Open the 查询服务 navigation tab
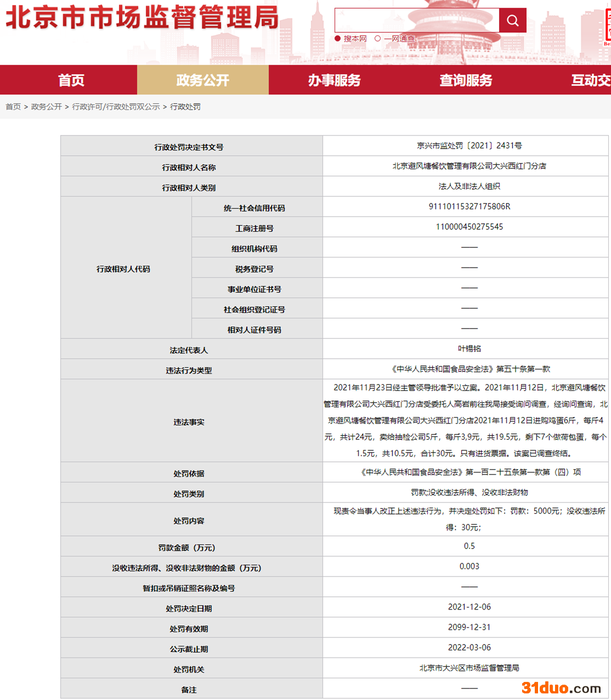 point(466,80)
